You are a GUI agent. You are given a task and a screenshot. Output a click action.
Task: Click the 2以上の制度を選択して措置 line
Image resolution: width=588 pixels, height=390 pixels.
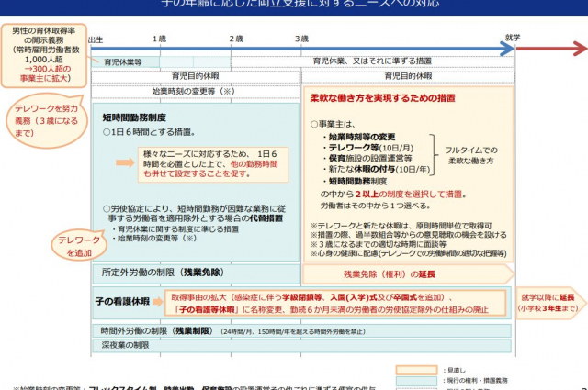coord(393,194)
